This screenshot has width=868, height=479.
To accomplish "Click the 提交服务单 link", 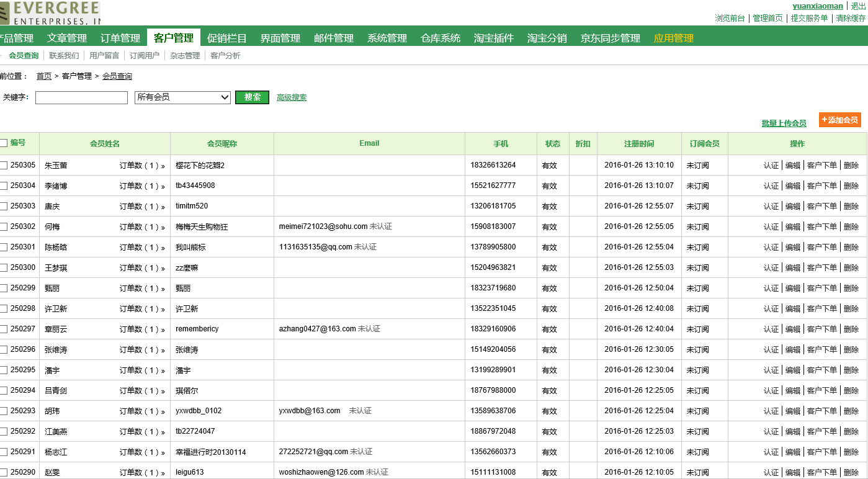I will coord(809,19).
